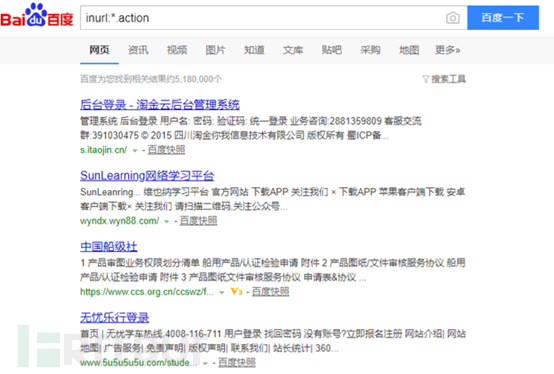The height and width of the screenshot is (374, 554).
Task: Click the funnel icon beside 搜索工具
Action: (x=426, y=79)
